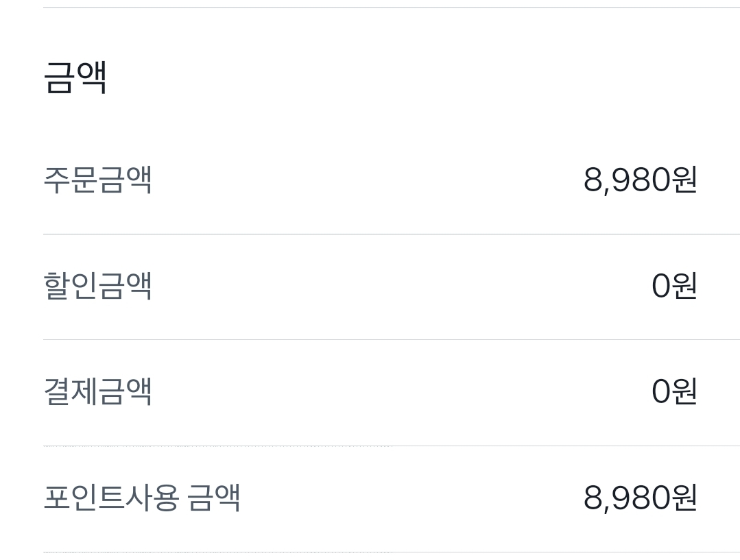Screen dimensions: 740x560
Task: Click blank area right of 금액 heading
Action: 411,76
